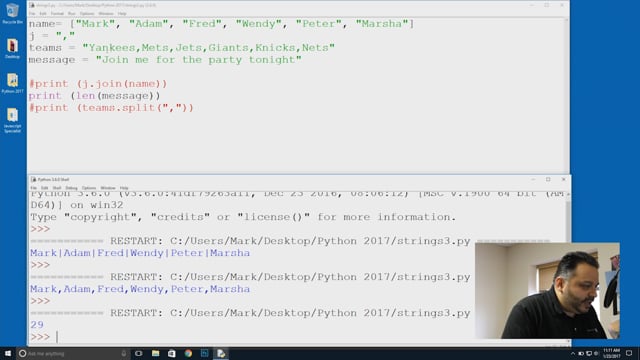640x360 pixels.
Task: Close the Python Shell window
Action: [564, 180]
